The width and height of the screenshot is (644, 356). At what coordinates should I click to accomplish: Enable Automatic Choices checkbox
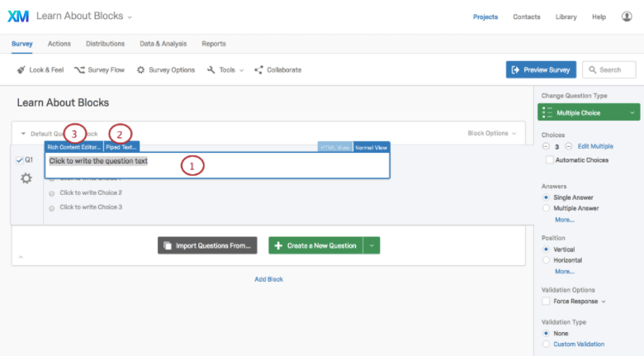pos(549,160)
